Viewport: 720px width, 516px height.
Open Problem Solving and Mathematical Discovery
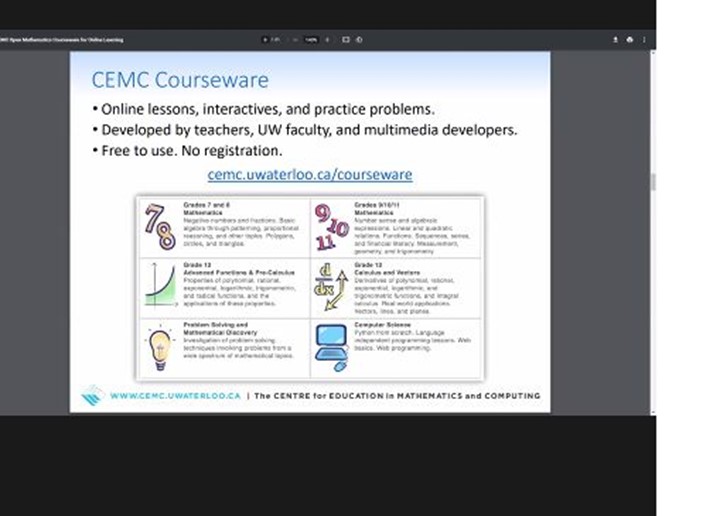pyautogui.click(x=225, y=348)
